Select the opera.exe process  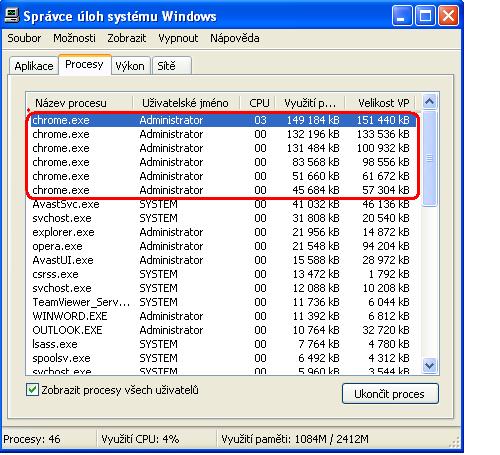[x=223, y=246]
